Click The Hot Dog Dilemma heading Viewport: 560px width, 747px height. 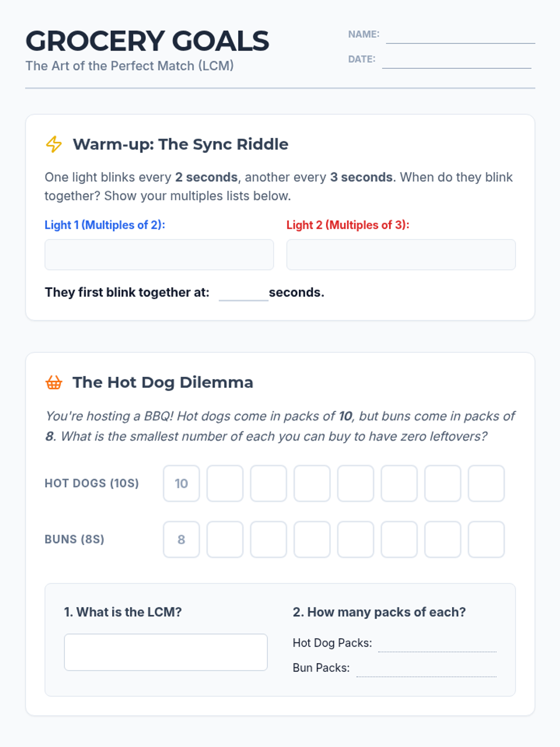[163, 382]
